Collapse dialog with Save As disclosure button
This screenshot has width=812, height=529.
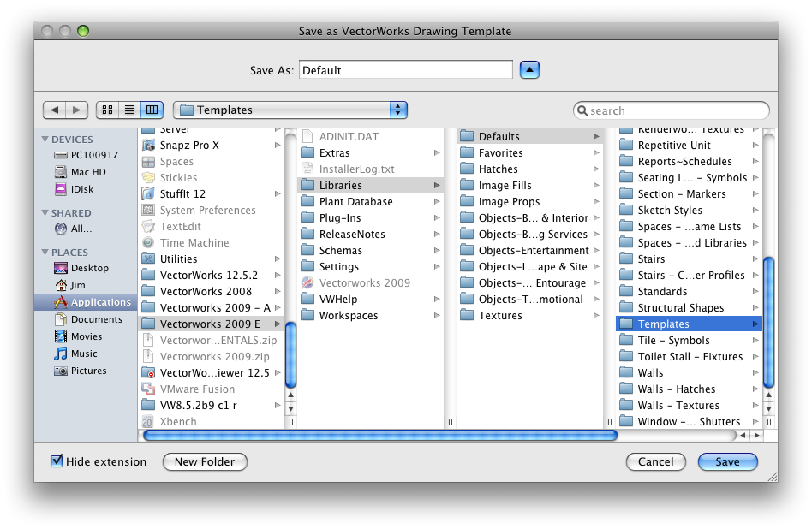(529, 70)
